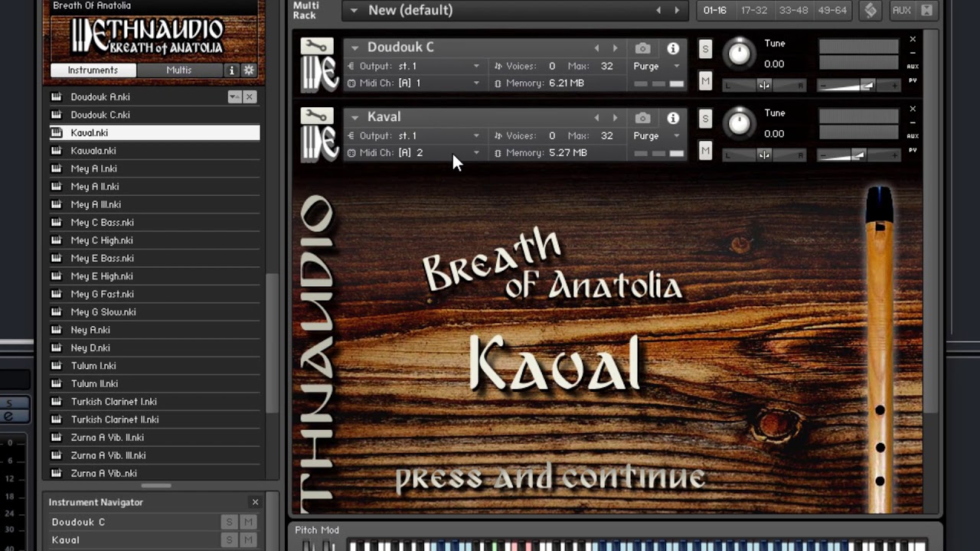Viewport: 980px width, 551px height.
Task: Open wrench edit mode for Doudouk C
Action: [x=316, y=47]
